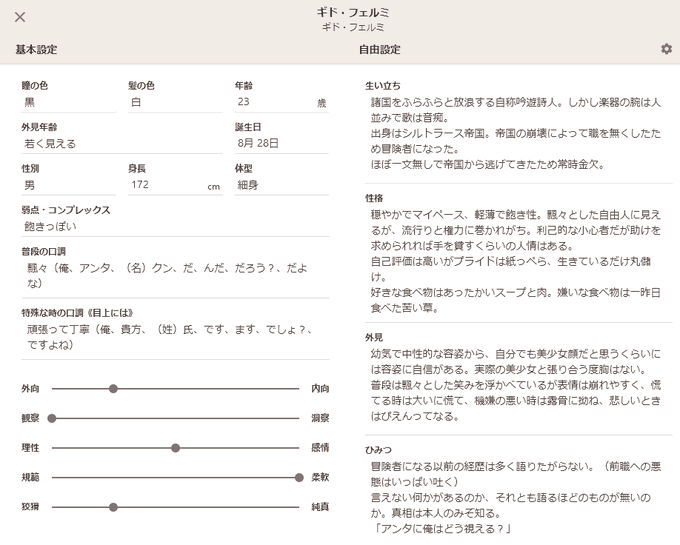
Task: Adjust the 外向–内向 slider handle
Action: pyautogui.click(x=113, y=389)
